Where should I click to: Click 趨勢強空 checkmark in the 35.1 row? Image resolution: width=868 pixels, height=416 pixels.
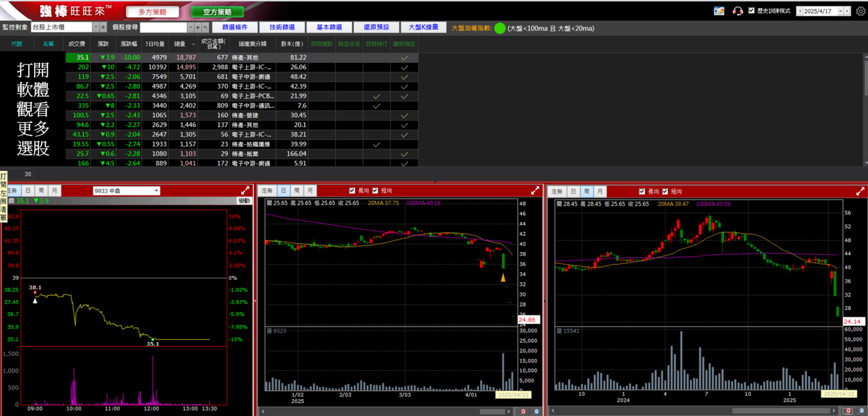[x=405, y=58]
